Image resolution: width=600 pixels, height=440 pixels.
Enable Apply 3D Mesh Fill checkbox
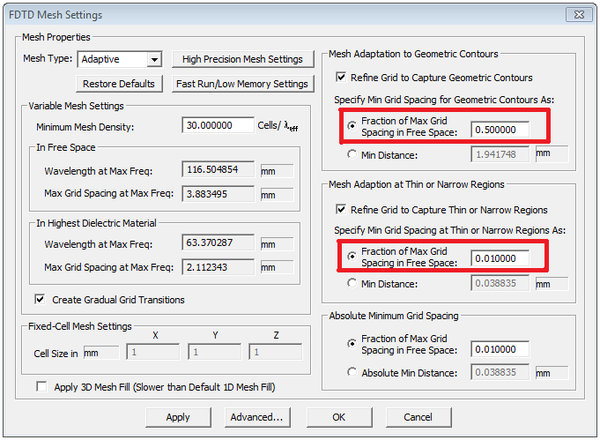41,386
